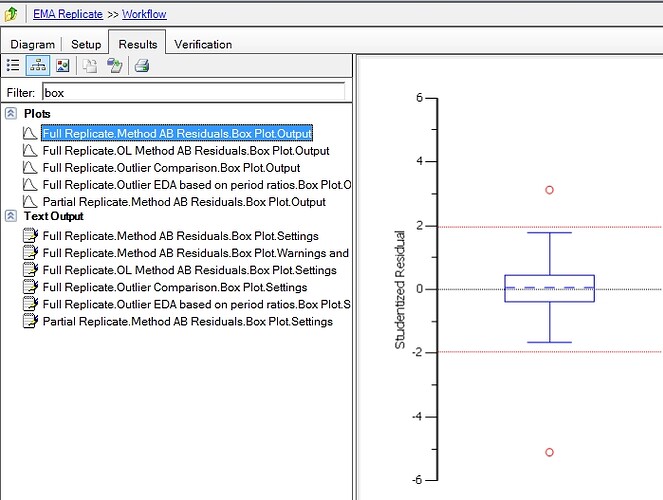The width and height of the screenshot is (663, 500).
Task: Click the Text Output section heading
Action: [x=54, y=216]
